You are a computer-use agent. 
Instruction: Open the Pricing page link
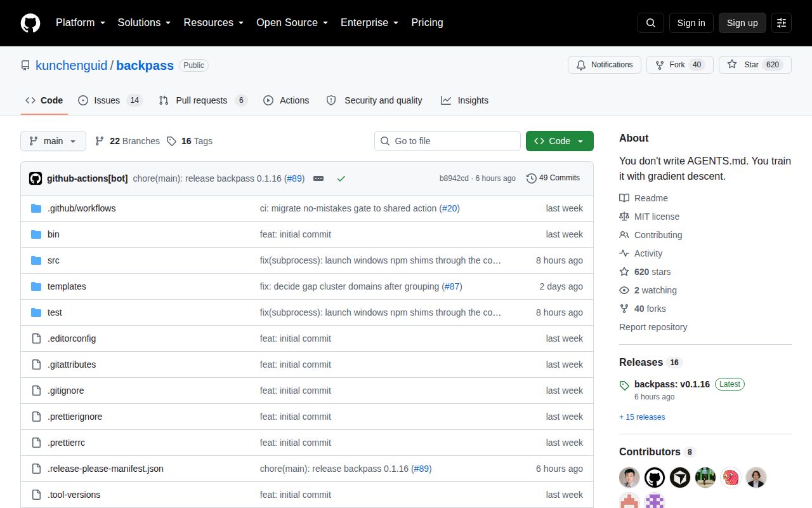[427, 23]
